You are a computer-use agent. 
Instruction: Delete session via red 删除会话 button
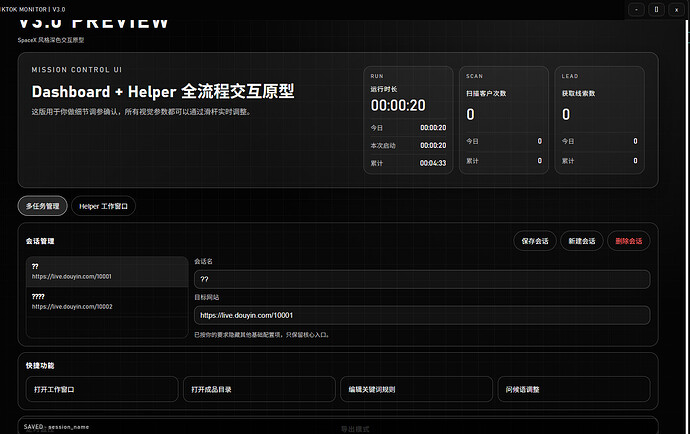coord(628,241)
